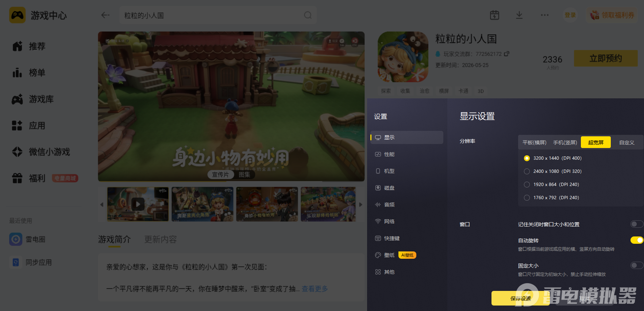
Task: Select 1920 x 864 resolution
Action: tap(527, 185)
